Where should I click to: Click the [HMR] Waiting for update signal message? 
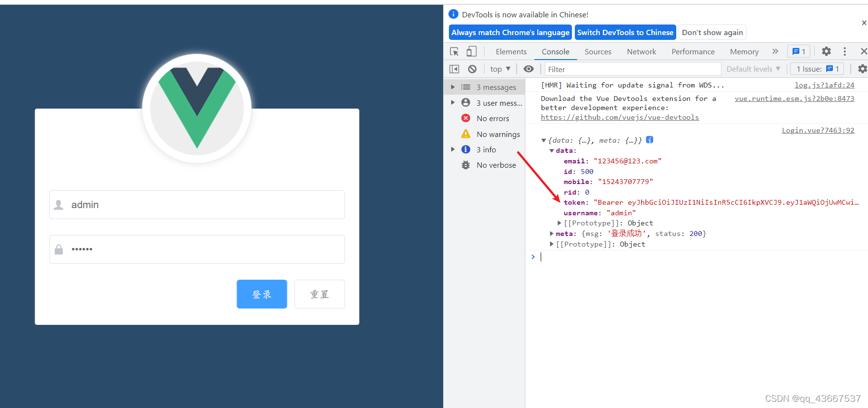point(632,85)
